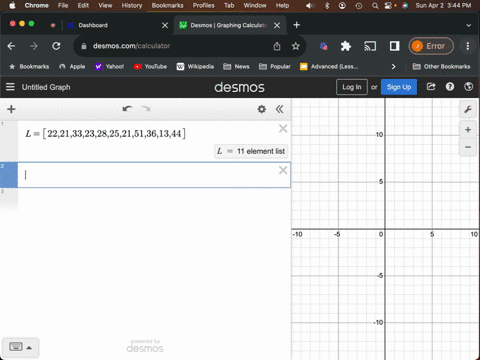Open Chrome three-dot menu
Image resolution: width=480 pixels, height=360 pixels.
point(468,46)
